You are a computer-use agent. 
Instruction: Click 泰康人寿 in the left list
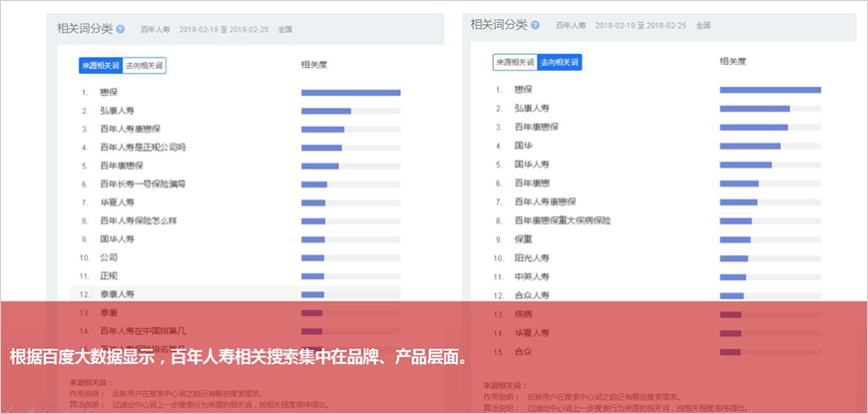[x=117, y=294]
